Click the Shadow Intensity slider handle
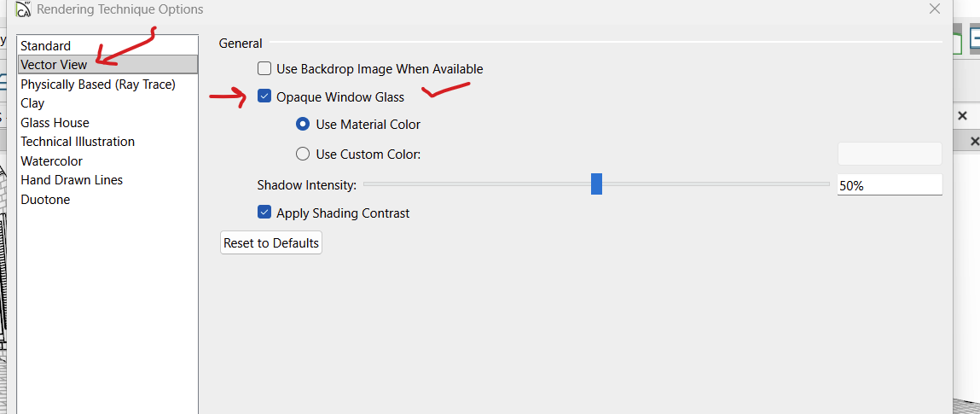 pyautogui.click(x=597, y=184)
